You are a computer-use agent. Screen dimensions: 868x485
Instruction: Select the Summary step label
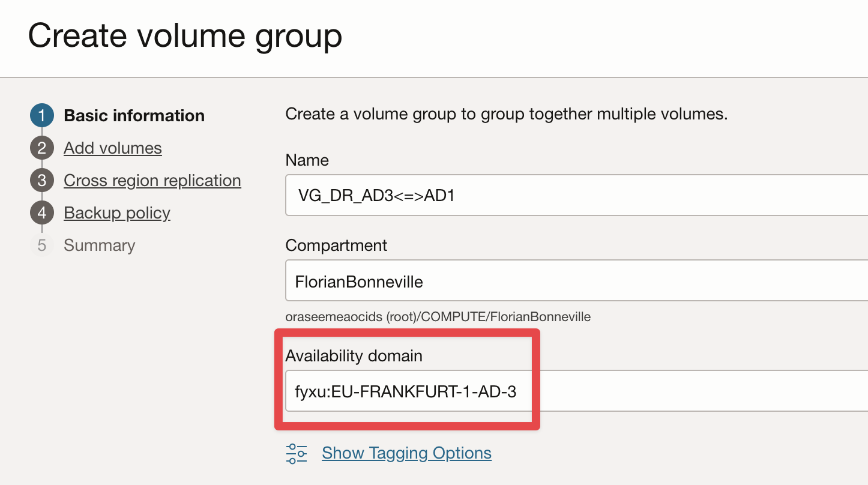coord(99,246)
